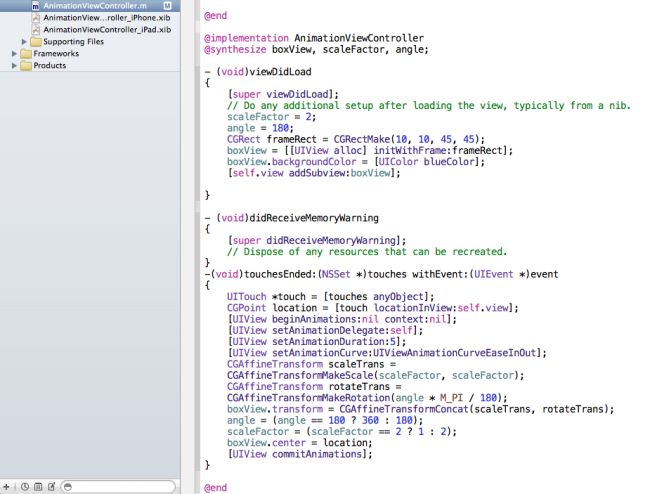The width and height of the screenshot is (650, 494).
Task: Click the boxView.backgroundColor blueColor line
Action: tap(356, 162)
